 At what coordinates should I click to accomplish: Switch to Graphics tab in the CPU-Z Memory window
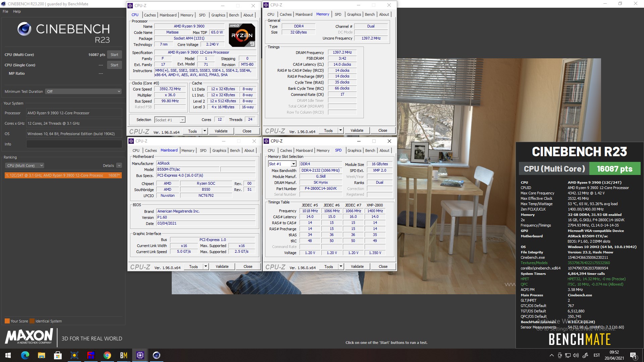[x=354, y=14]
